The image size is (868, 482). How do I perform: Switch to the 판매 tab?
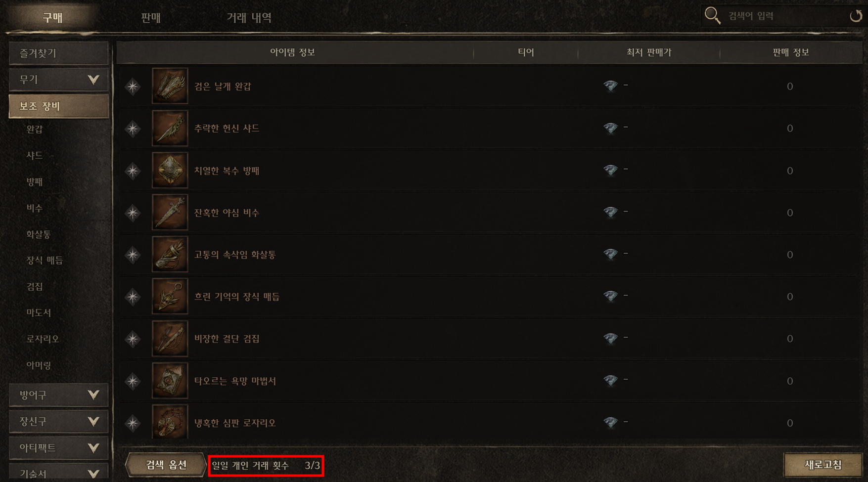151,18
